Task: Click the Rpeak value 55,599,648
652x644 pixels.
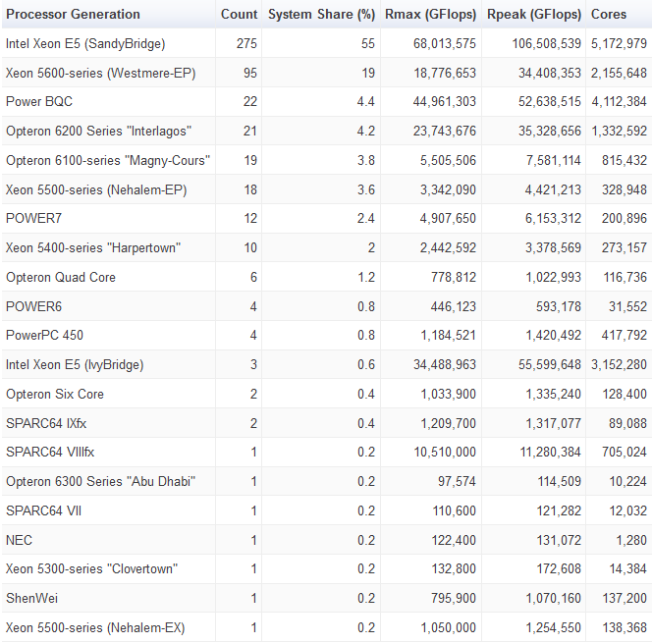Action: [x=549, y=364]
